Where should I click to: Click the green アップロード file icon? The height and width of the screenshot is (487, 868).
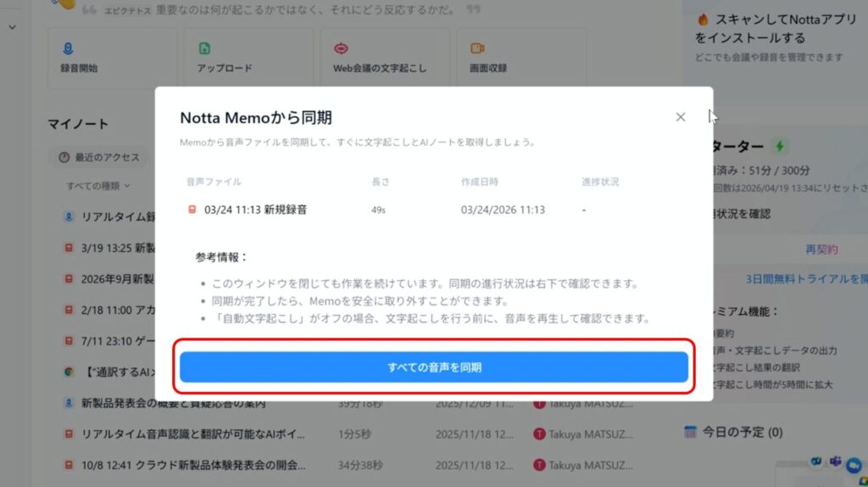[203, 48]
